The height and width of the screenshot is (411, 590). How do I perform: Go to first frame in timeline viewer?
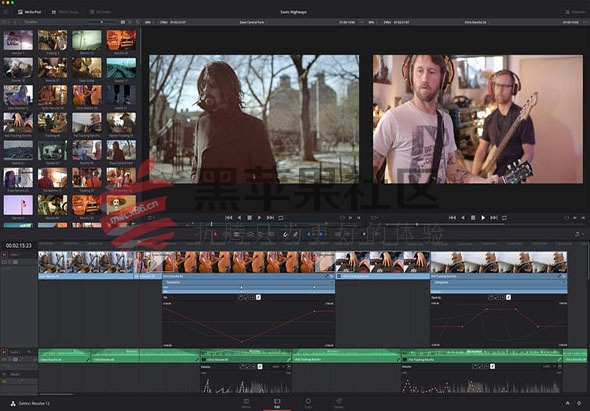pyautogui.click(x=452, y=218)
